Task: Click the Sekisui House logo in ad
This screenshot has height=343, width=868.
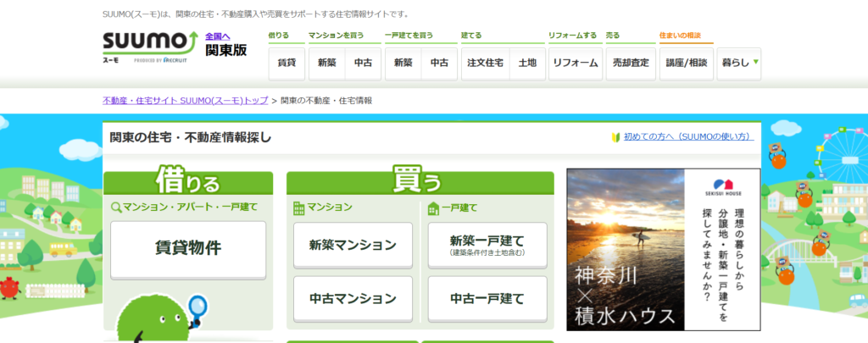Action: click(723, 186)
